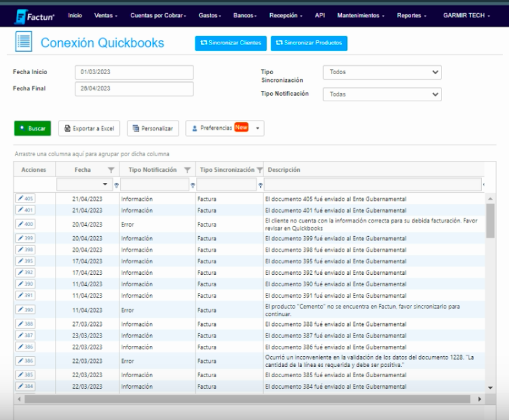Open the Tipo Notificación Todas dropdown
This screenshot has width=509, height=420.
point(382,95)
